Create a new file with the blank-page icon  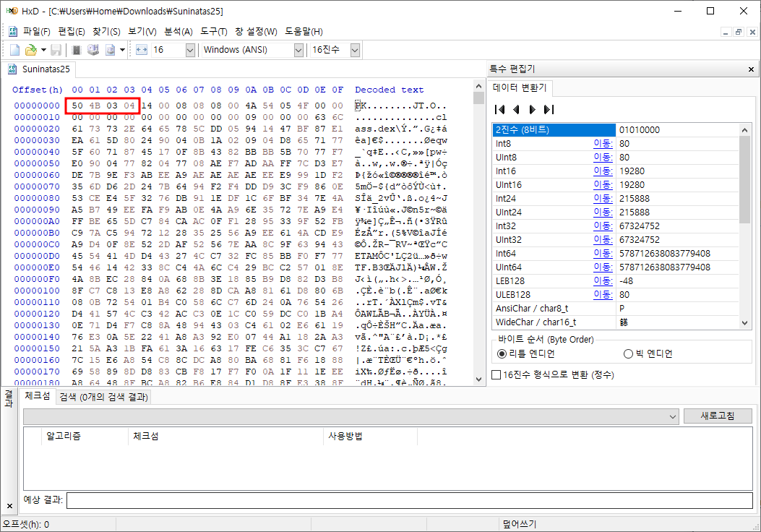pyautogui.click(x=14, y=50)
